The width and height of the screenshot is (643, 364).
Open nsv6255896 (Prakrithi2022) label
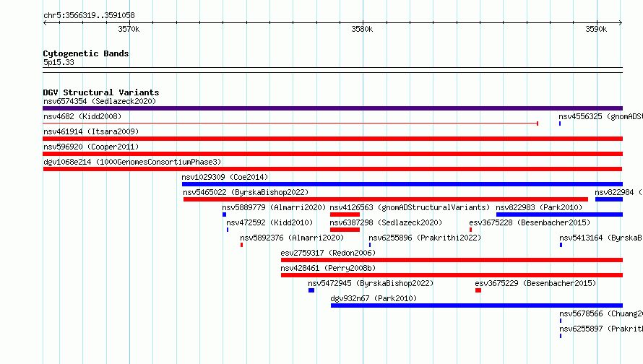click(x=425, y=238)
